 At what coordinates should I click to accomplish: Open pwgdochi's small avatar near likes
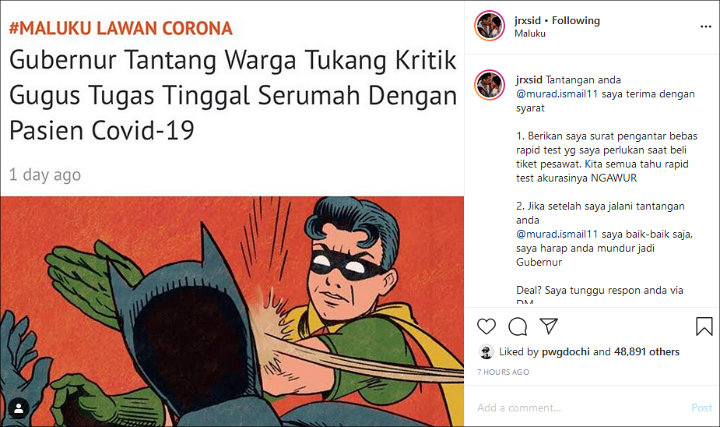[486, 352]
